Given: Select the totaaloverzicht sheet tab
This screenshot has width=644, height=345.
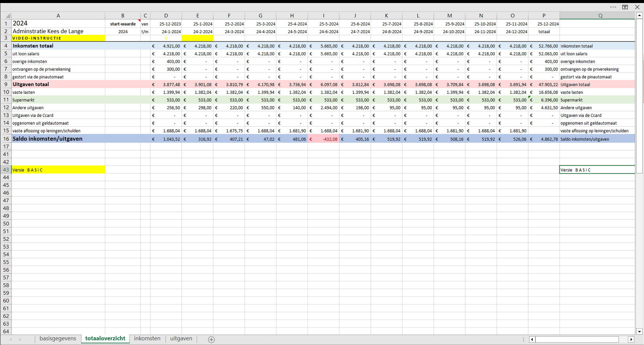Looking at the screenshot, I should 105,339.
